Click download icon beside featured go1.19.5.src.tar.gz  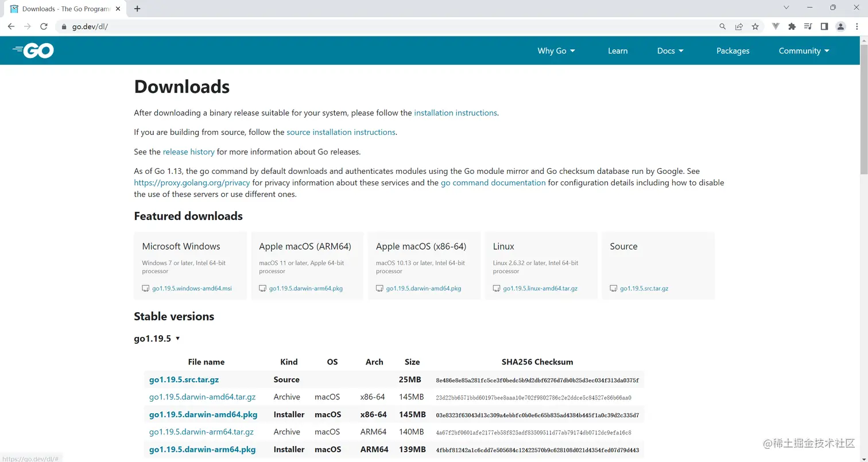(x=613, y=288)
